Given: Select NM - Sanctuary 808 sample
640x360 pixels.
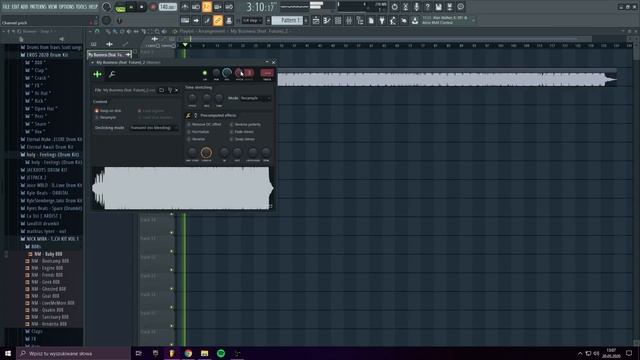Looking at the screenshot, I should (49, 317).
